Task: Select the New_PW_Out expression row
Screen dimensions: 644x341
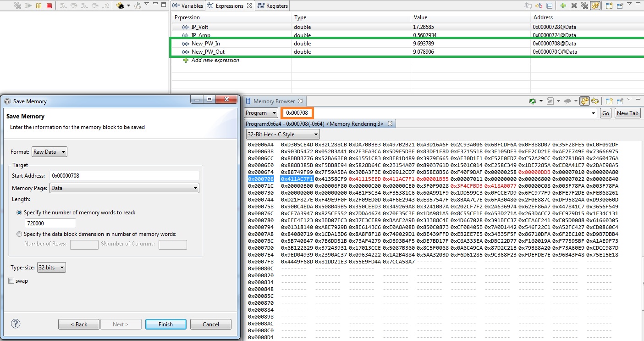Action: [407, 52]
